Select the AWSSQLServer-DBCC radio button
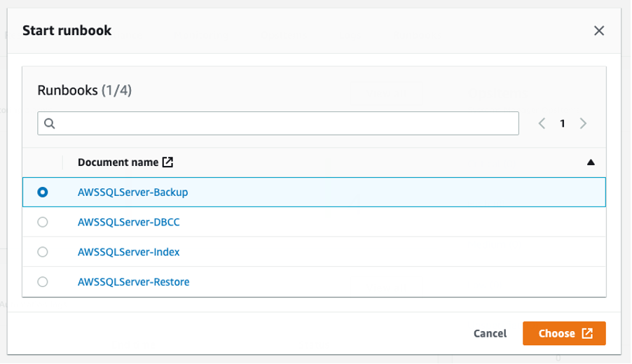632x364 pixels. coord(42,222)
